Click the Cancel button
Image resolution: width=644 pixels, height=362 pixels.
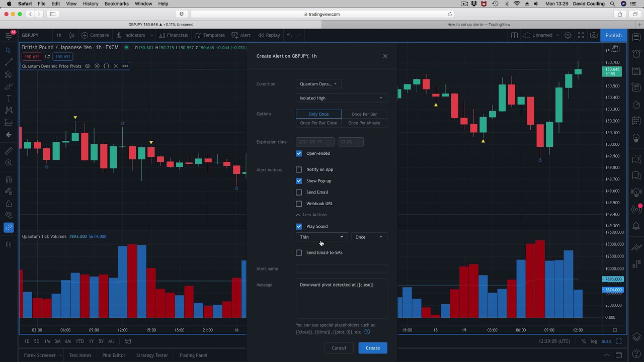[x=339, y=348]
